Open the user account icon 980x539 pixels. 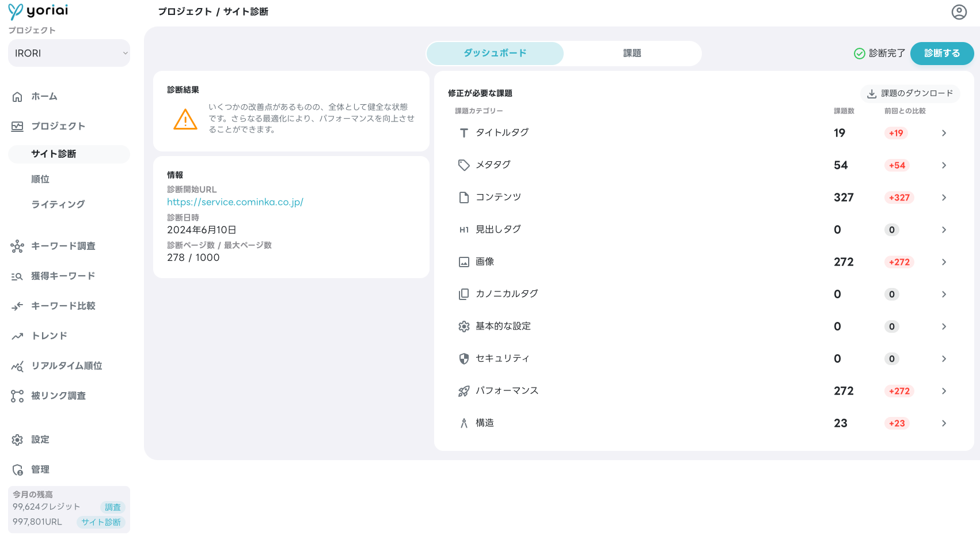(x=959, y=12)
